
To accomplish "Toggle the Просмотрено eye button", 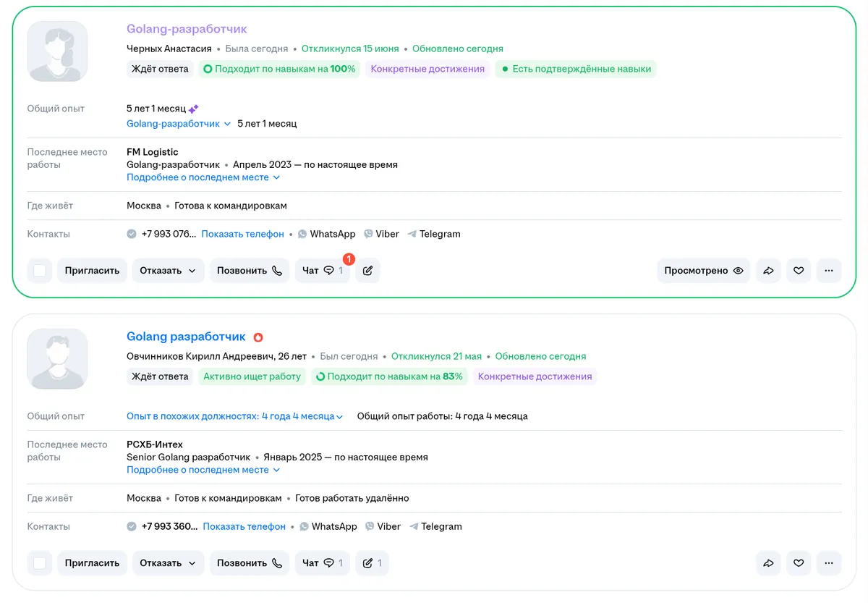I will (x=704, y=271).
